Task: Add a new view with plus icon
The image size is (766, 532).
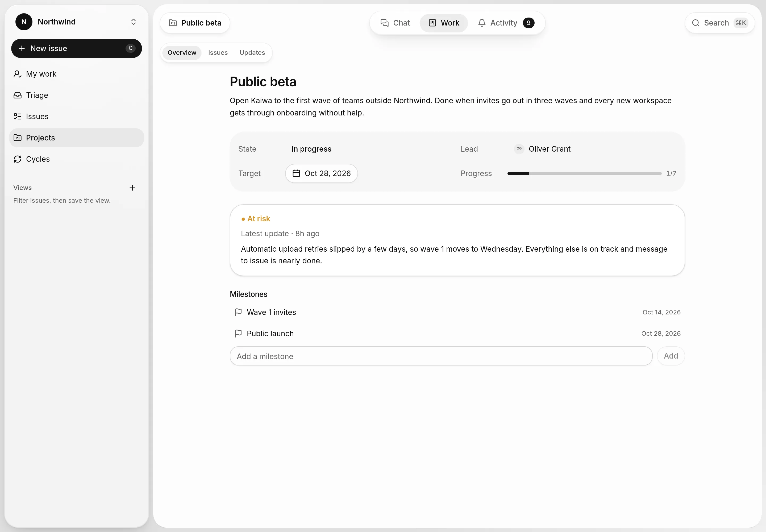Action: pos(132,188)
